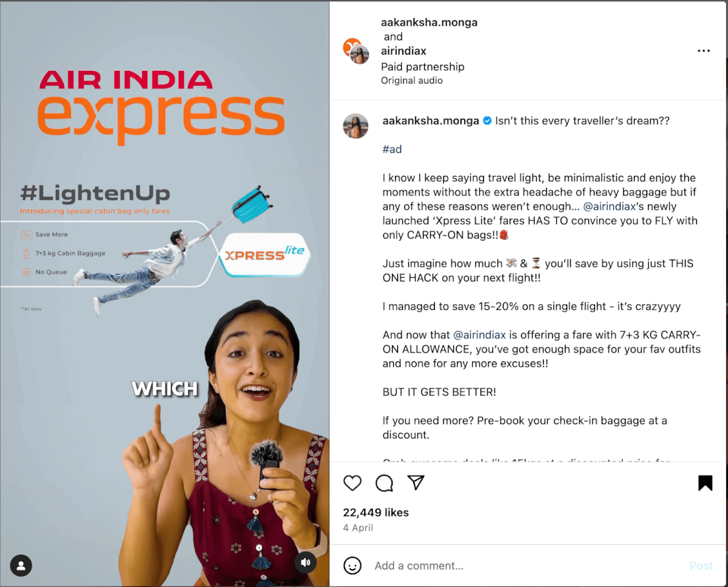Click Original audio link
Screen dimensions: 728x587
click(412, 80)
